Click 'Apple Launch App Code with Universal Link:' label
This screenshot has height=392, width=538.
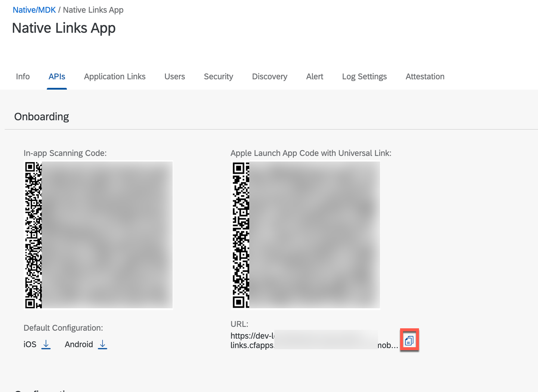311,153
